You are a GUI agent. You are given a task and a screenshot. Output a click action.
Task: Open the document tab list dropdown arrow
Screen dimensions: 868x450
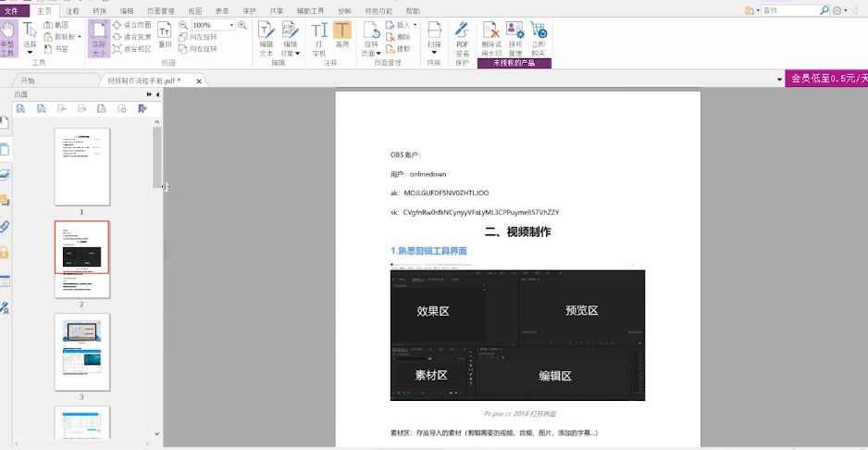click(x=779, y=80)
